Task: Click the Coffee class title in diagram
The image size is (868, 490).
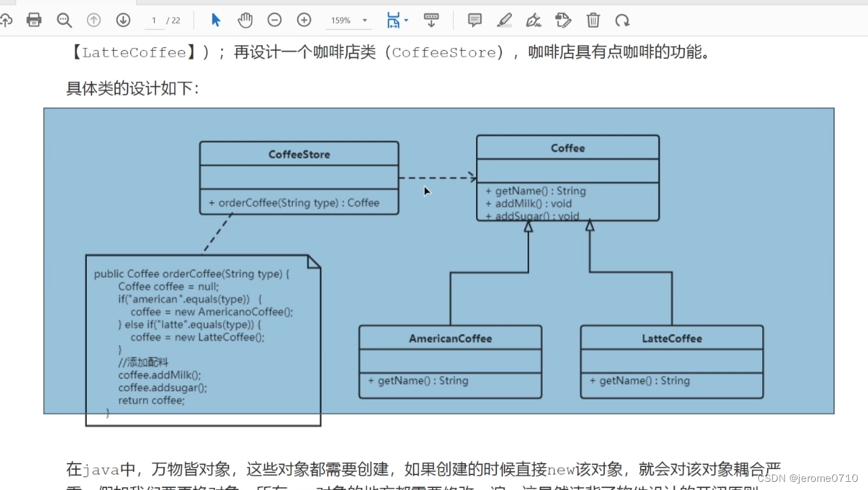Action: (x=568, y=148)
